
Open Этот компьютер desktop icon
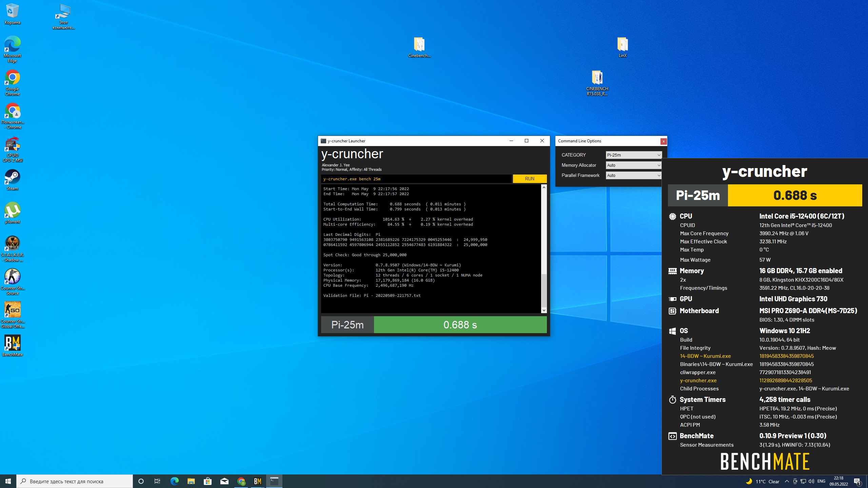pos(63,17)
